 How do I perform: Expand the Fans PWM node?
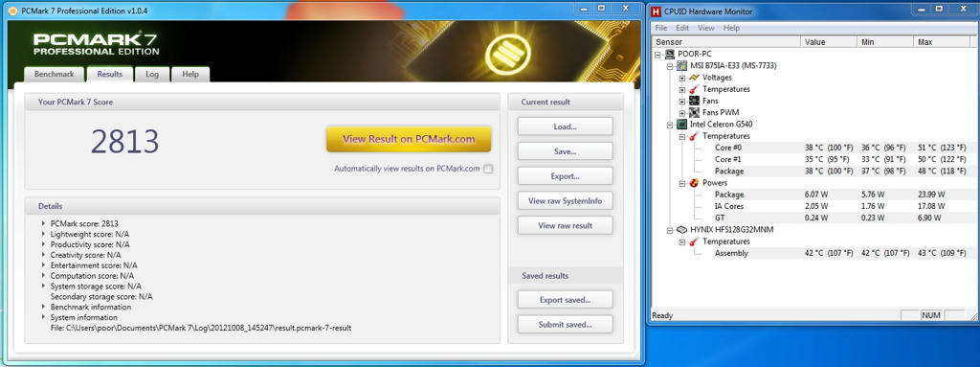click(681, 113)
